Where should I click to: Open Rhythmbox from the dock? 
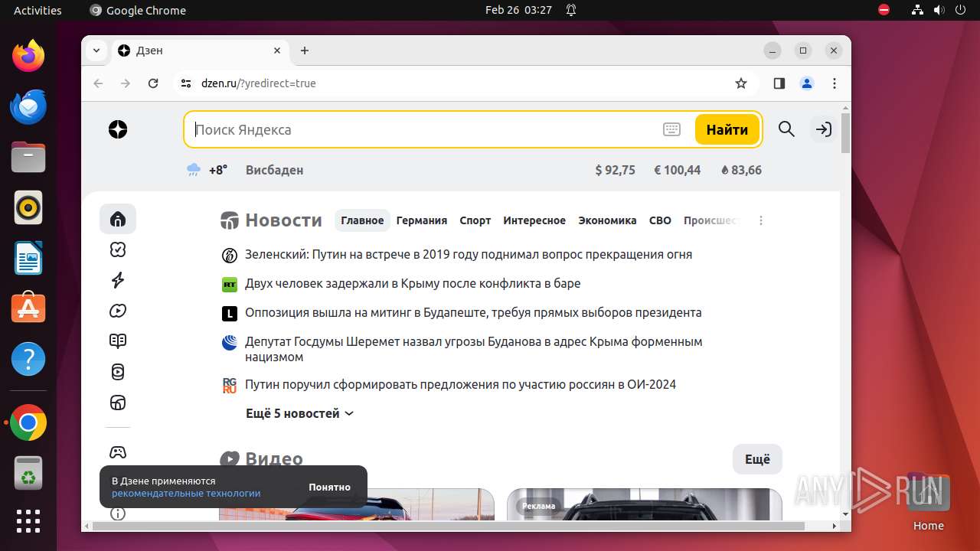click(x=28, y=207)
